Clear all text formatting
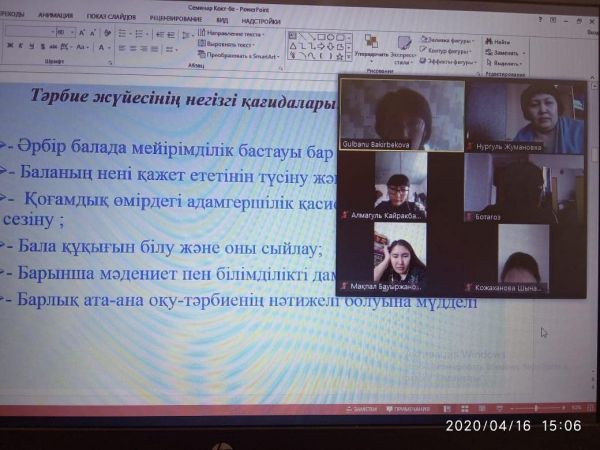Viewport: 600px width, 450px height. [108, 33]
